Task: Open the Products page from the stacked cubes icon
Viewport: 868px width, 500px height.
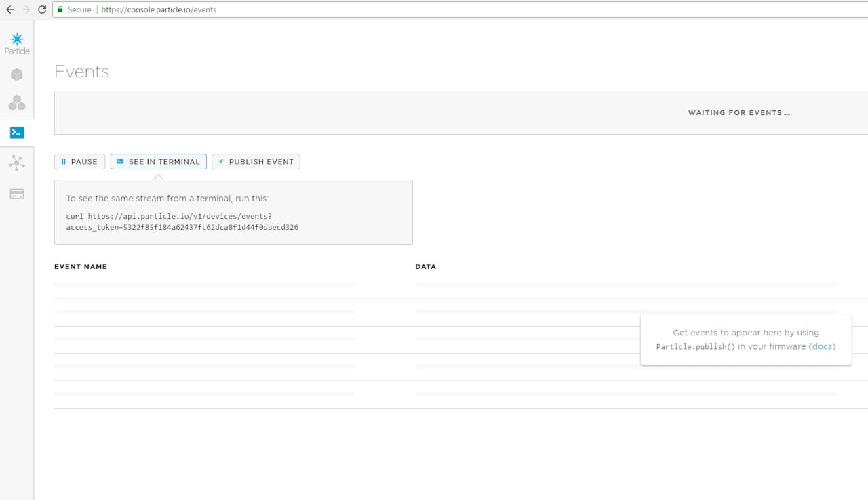Action: point(17,103)
